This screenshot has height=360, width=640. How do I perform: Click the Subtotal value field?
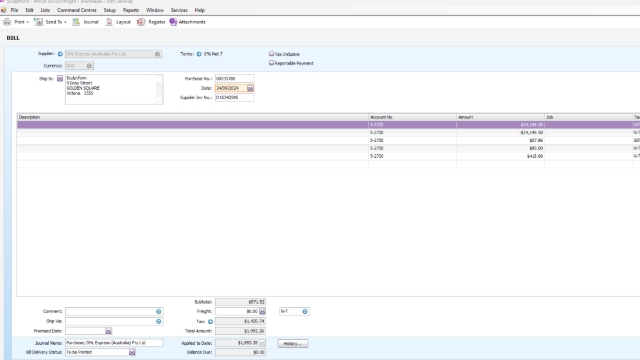click(x=240, y=302)
